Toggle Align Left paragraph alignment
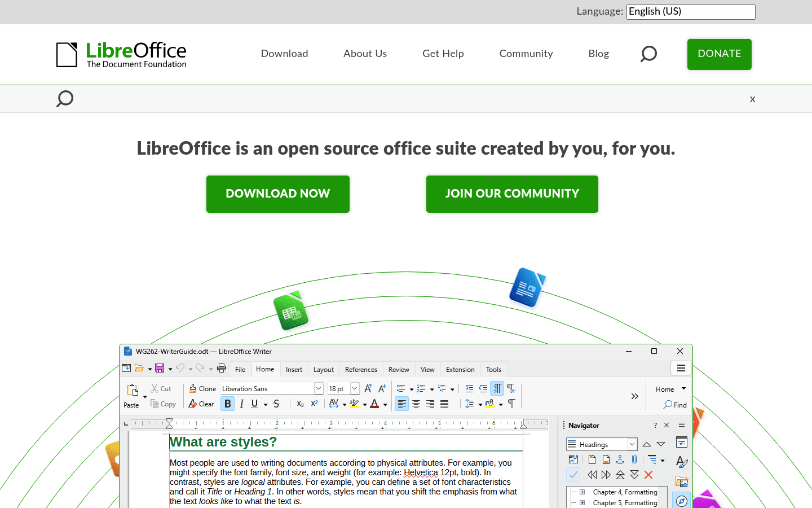Image resolution: width=812 pixels, height=508 pixels. (x=401, y=404)
